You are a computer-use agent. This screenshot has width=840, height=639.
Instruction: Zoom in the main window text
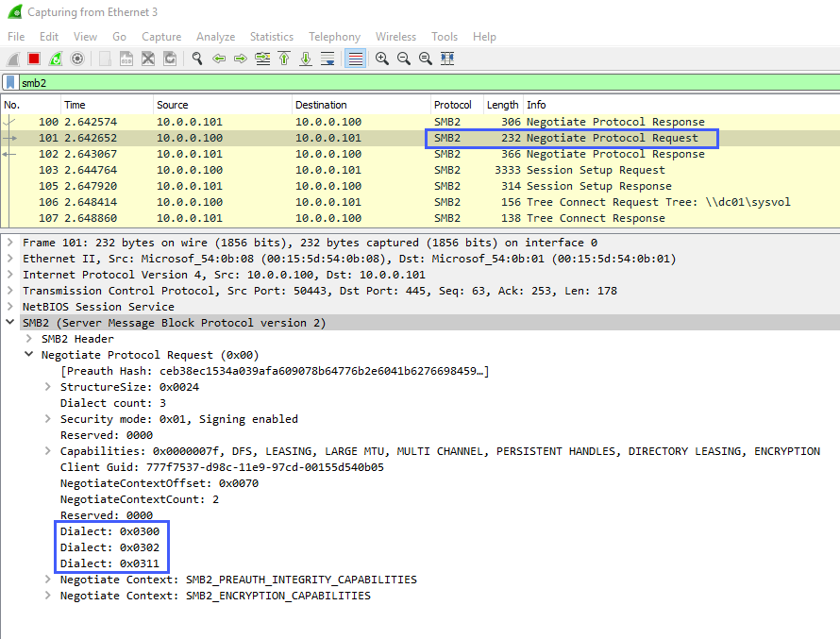tap(382, 59)
